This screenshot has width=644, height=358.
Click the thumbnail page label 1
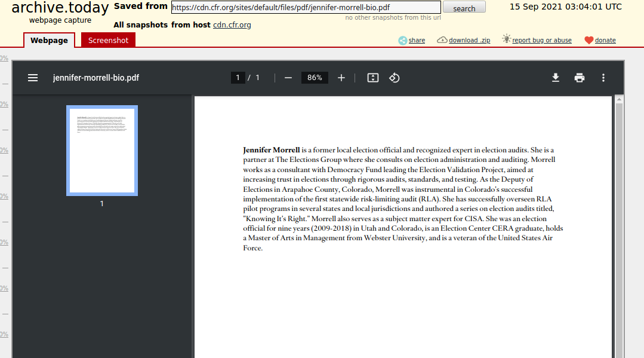(102, 204)
